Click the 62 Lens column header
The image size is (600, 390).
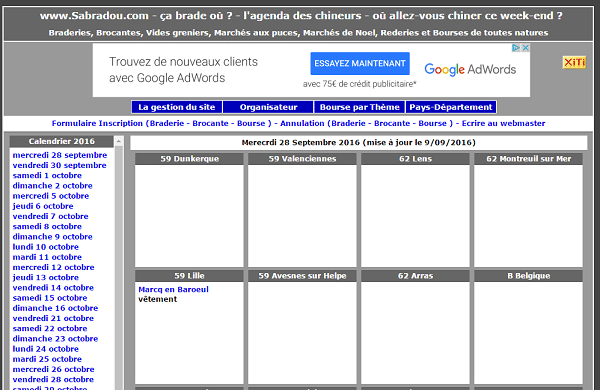(415, 159)
